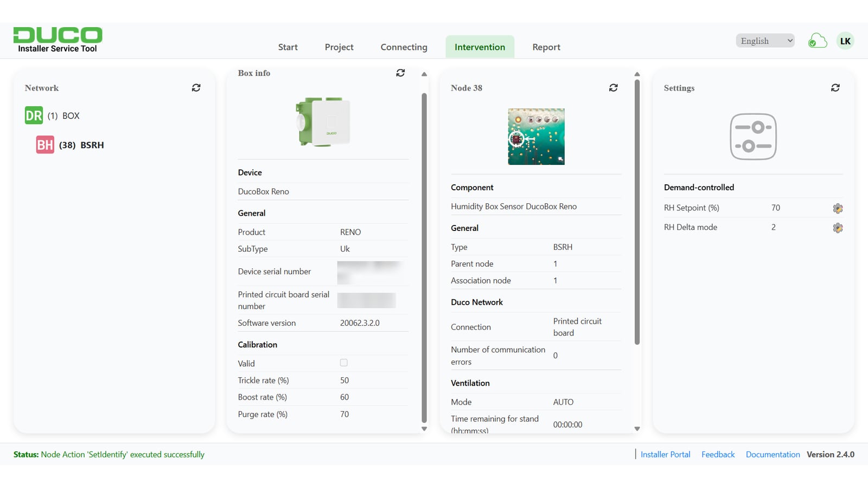
Task: Click the software version value 20062.3.2.0
Action: pyautogui.click(x=360, y=323)
